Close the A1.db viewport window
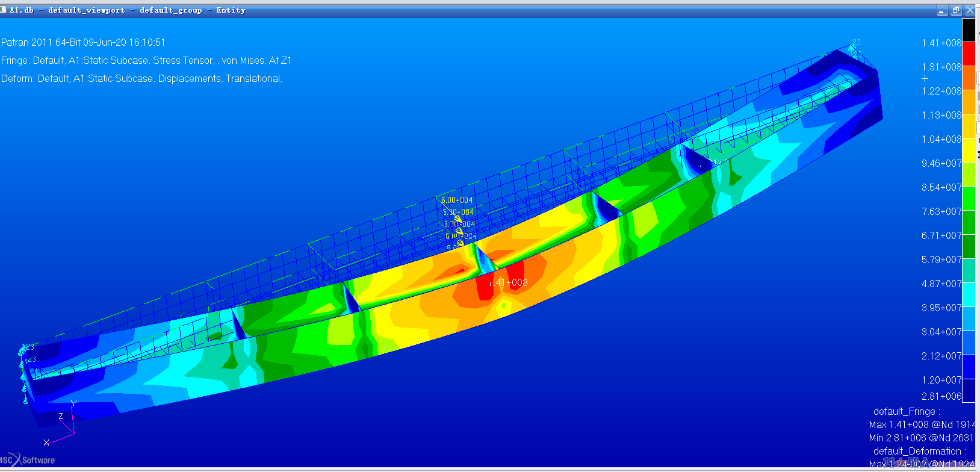 coord(970,10)
